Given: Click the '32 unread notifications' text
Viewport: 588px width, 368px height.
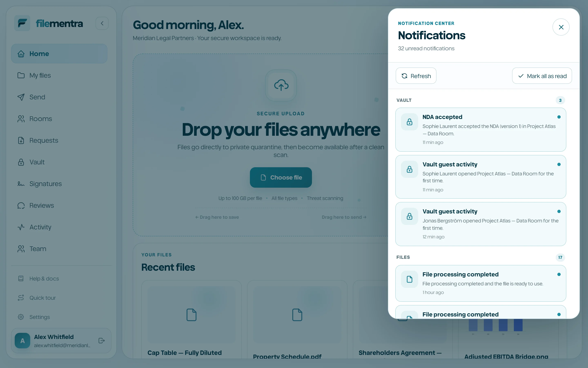Looking at the screenshot, I should (426, 48).
